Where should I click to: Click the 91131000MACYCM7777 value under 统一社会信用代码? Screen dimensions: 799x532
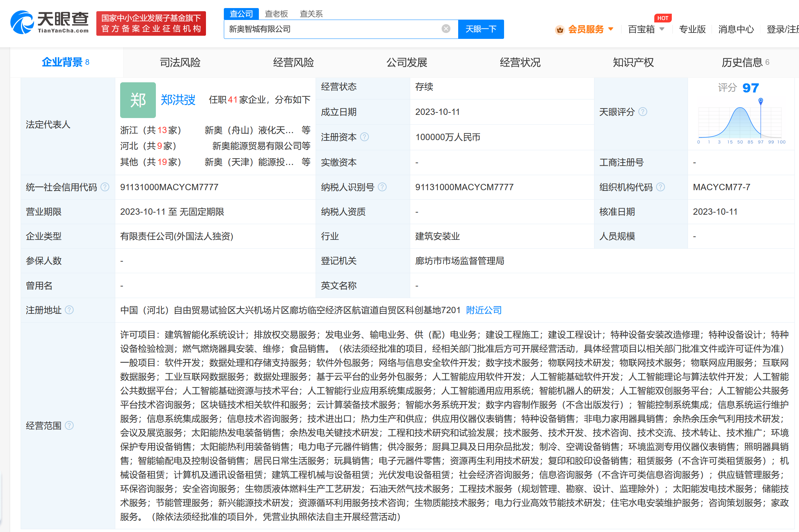(x=169, y=187)
